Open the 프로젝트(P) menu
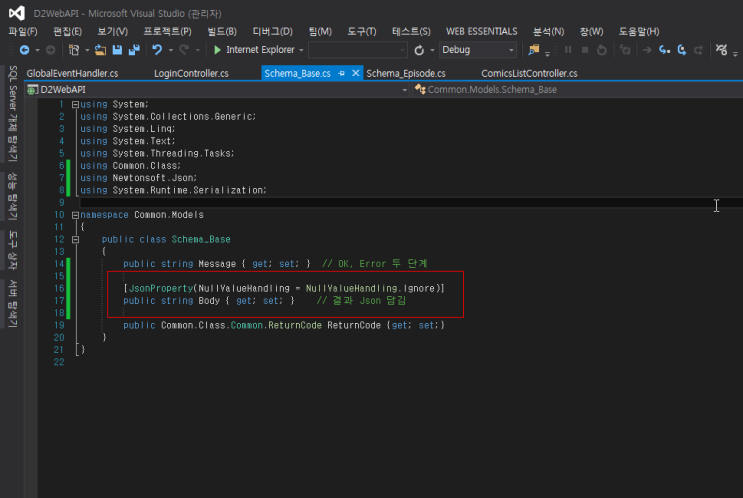This screenshot has width=743, height=498. click(x=167, y=32)
